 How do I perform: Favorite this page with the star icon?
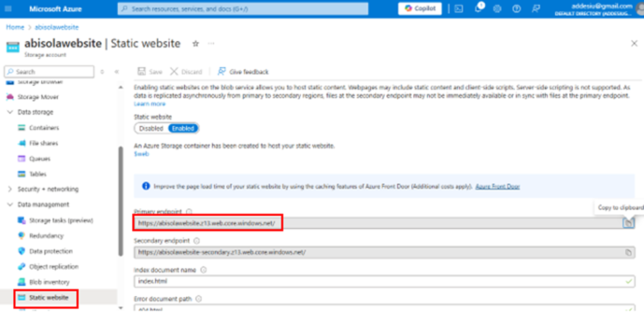196,43
